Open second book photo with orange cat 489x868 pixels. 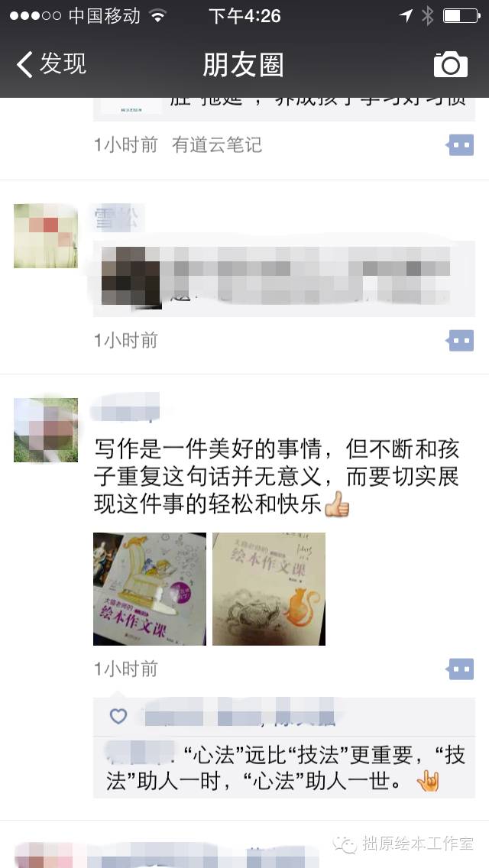(x=269, y=589)
